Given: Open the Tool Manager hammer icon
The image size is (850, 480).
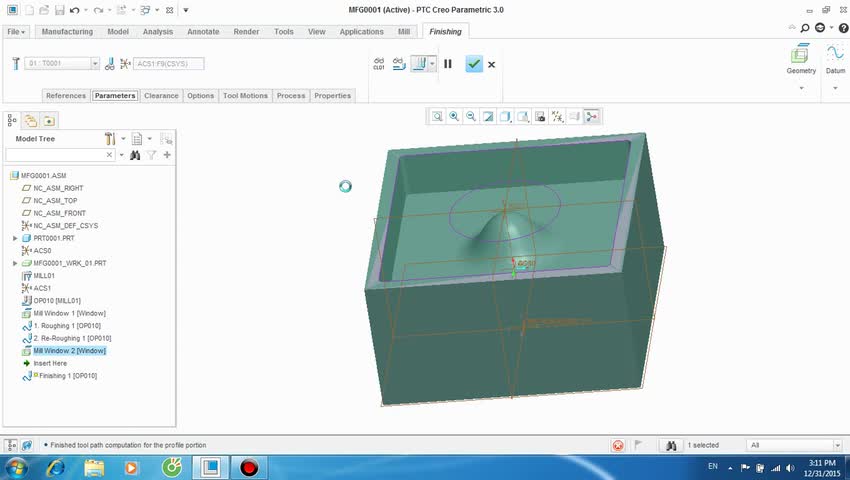Looking at the screenshot, I should [16, 63].
